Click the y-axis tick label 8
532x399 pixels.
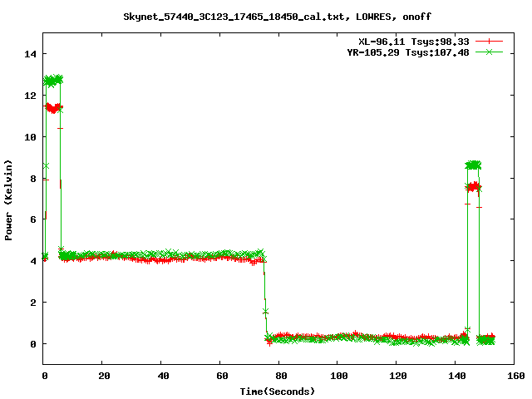pos(33,179)
